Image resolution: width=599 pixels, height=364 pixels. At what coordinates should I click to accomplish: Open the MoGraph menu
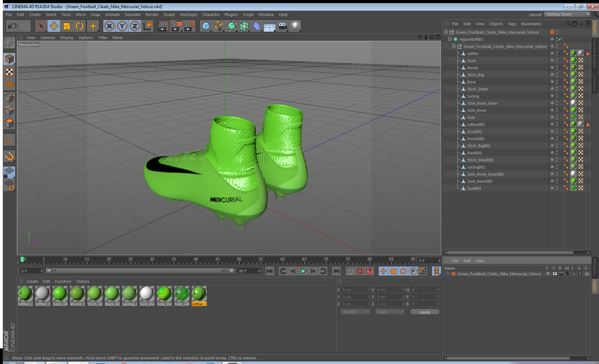[x=188, y=15]
